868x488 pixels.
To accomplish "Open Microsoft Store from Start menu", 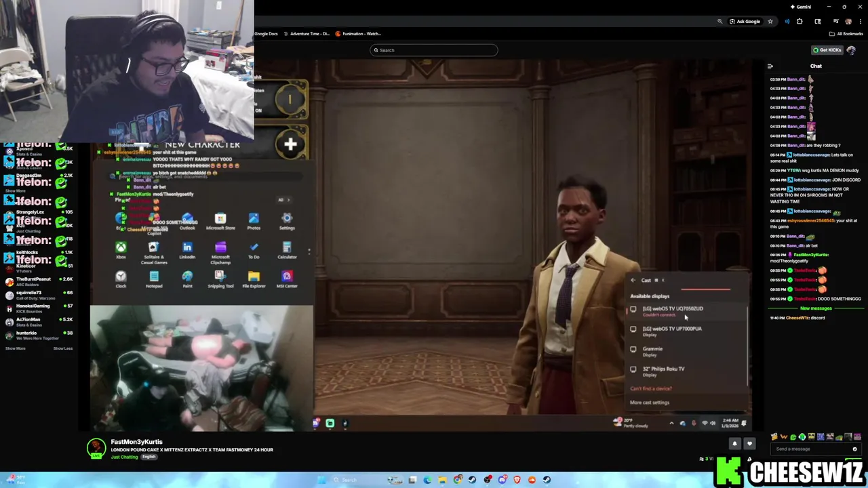I will [220, 221].
